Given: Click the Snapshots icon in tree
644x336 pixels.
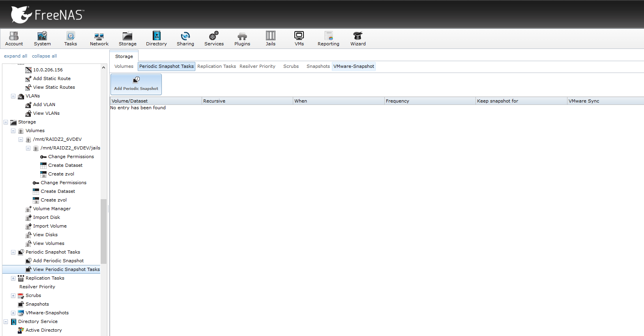Looking at the screenshot, I should 21,304.
